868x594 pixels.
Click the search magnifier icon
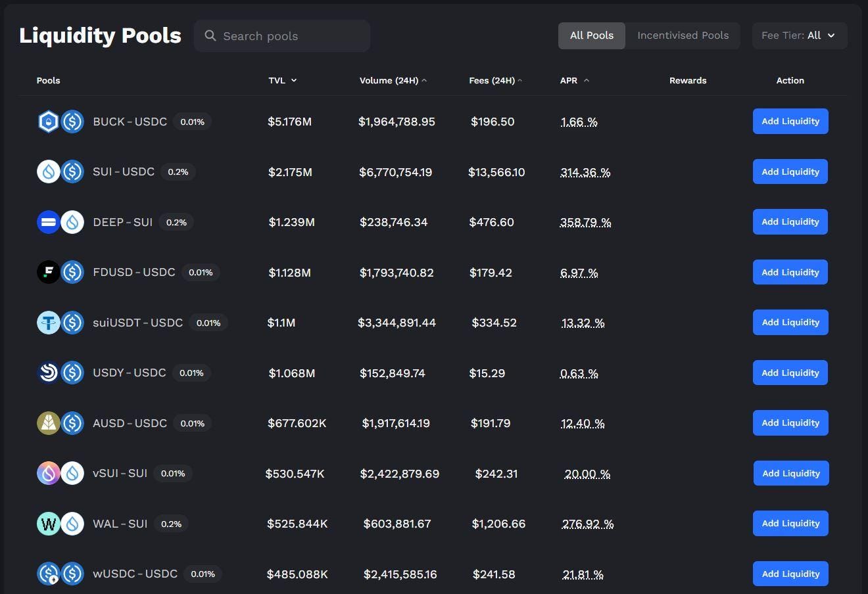(210, 35)
